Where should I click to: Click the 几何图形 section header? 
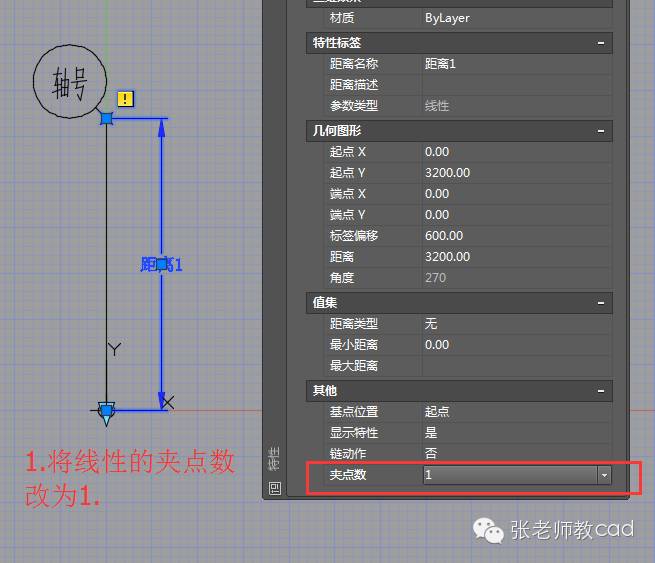459,131
